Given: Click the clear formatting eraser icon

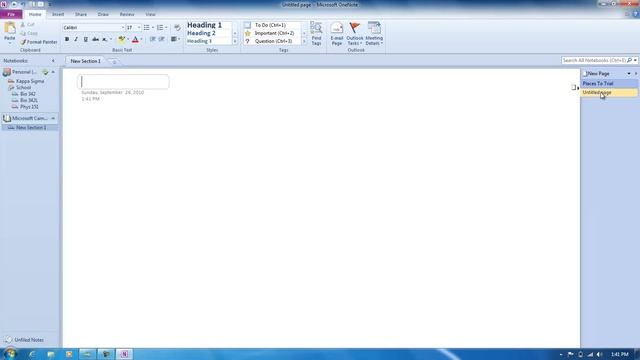Looking at the screenshot, I should (x=177, y=27).
